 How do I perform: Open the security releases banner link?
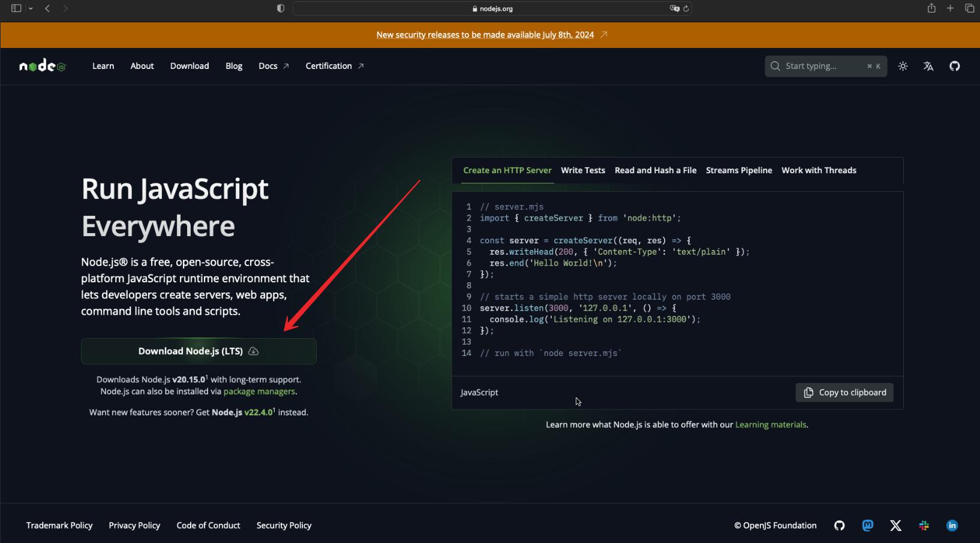485,35
